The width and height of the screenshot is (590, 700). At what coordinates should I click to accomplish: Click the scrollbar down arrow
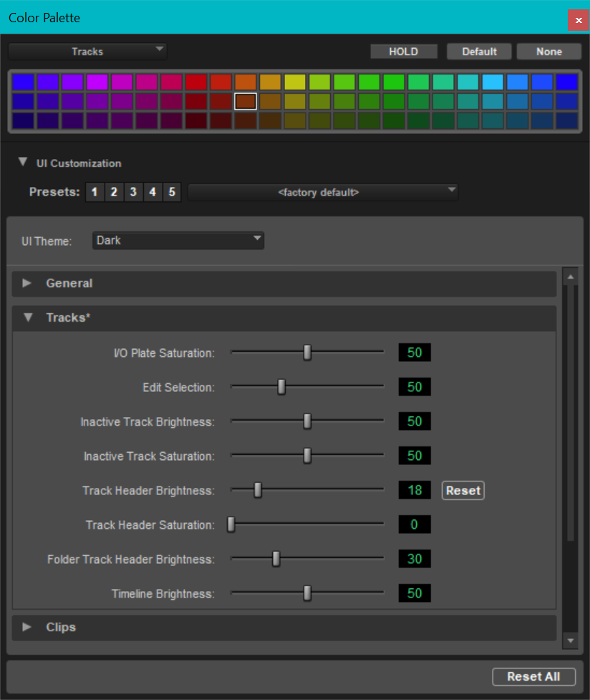pos(570,640)
